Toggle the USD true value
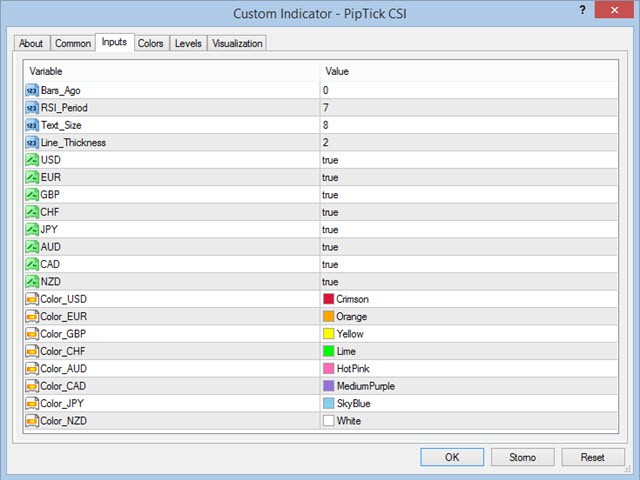 click(x=330, y=160)
